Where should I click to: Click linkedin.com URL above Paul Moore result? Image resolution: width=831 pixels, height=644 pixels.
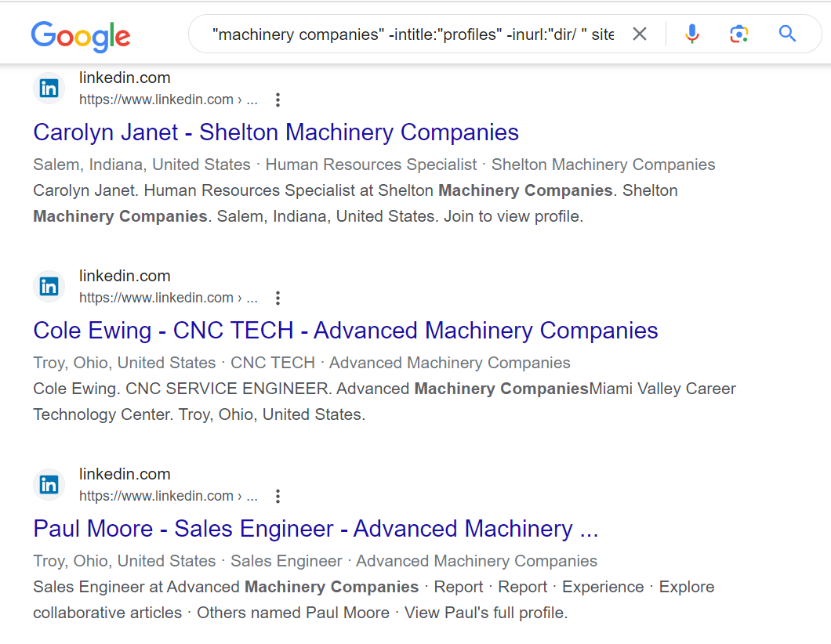(169, 496)
